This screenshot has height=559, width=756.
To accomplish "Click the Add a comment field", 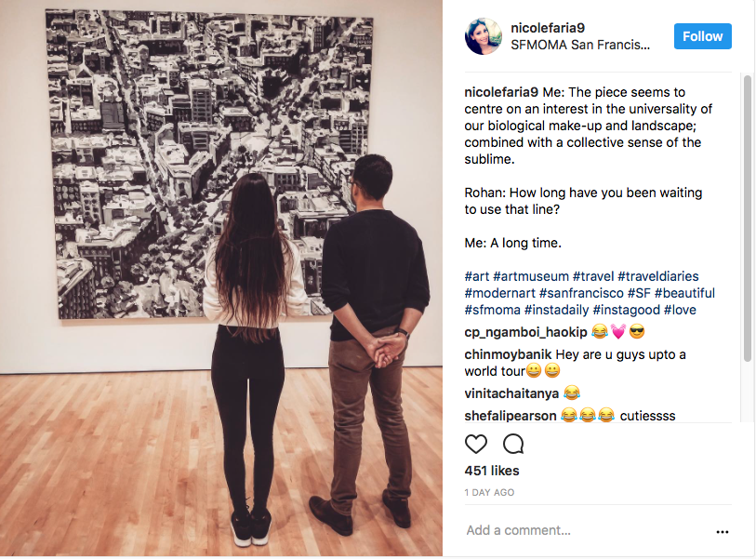I will 588,530.
